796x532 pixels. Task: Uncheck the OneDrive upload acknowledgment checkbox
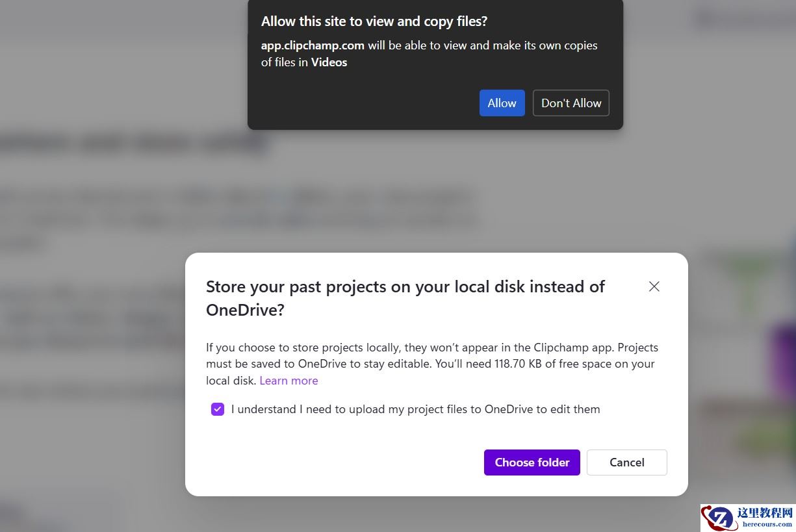(218, 409)
